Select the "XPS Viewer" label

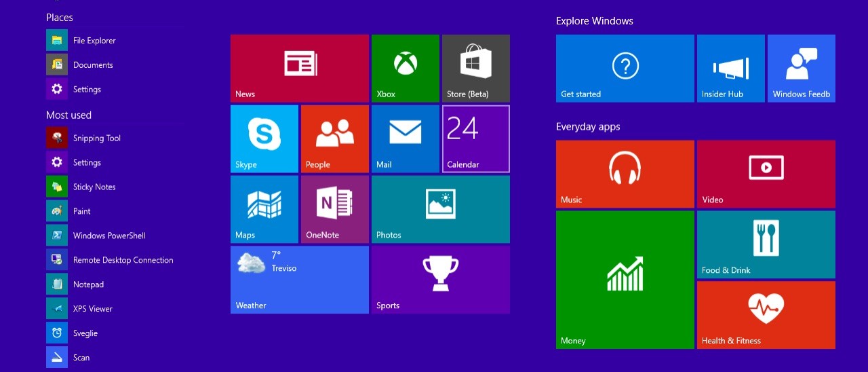tap(93, 310)
